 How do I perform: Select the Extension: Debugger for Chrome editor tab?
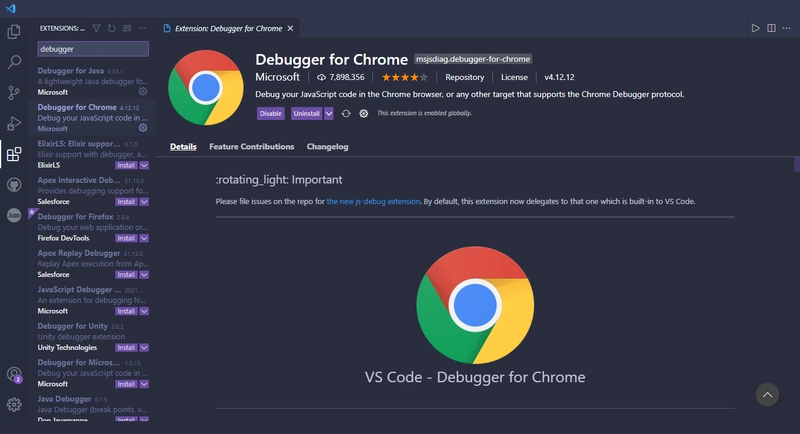point(228,29)
